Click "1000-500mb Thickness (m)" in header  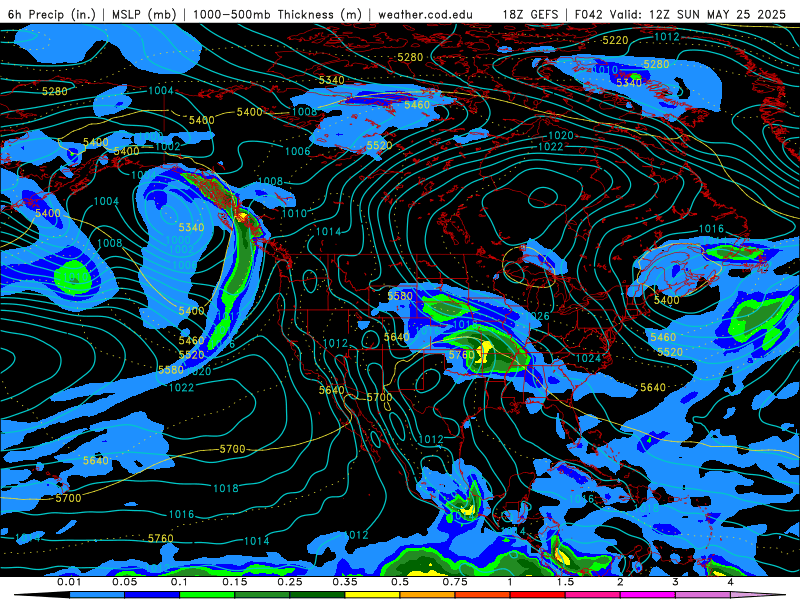[x=277, y=14]
